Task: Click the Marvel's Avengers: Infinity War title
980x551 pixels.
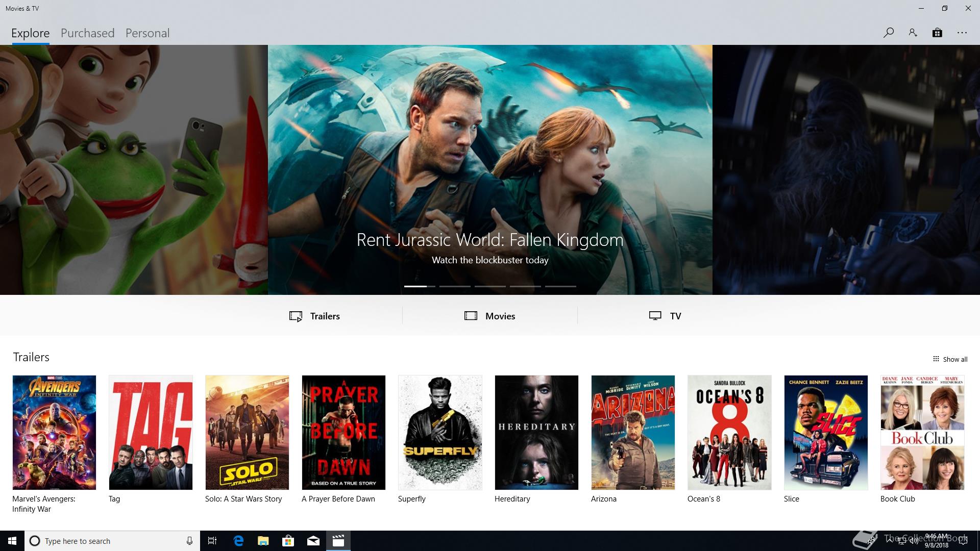Action: pos(44,504)
